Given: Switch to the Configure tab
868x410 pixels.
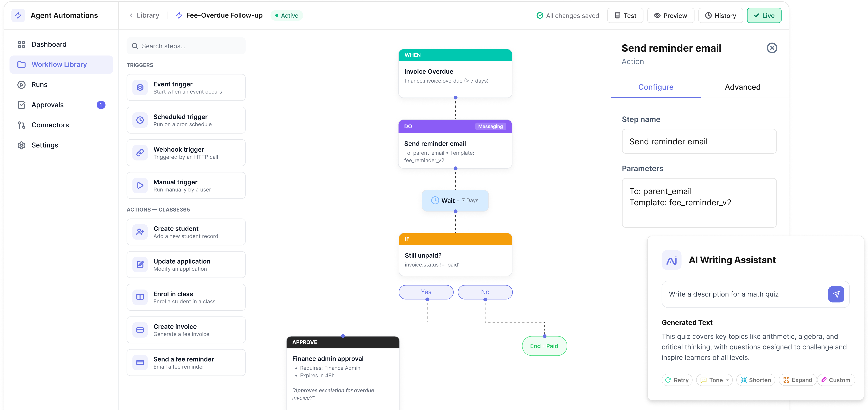Looking at the screenshot, I should (656, 87).
